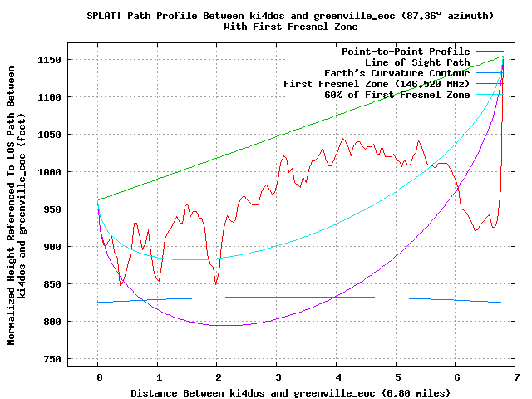This screenshot has height=399, width=532.
Task: Click the y-axis tick label 1050
Action: coord(49,135)
